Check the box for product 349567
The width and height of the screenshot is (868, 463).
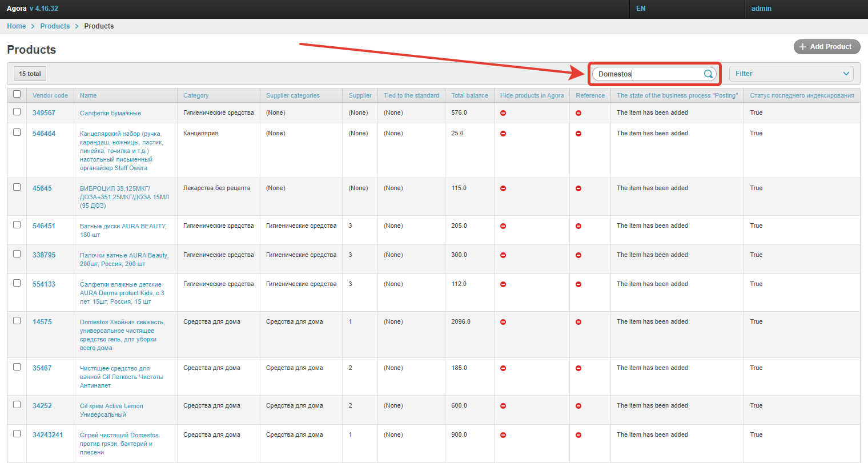point(17,112)
